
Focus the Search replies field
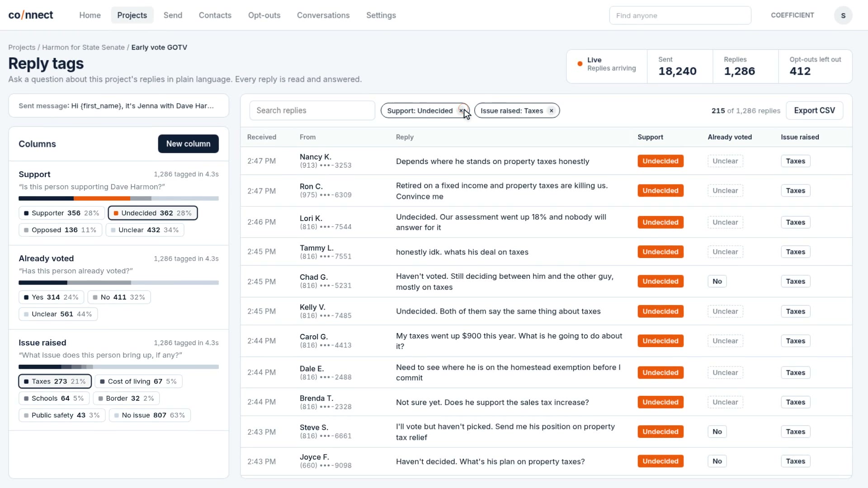(312, 111)
